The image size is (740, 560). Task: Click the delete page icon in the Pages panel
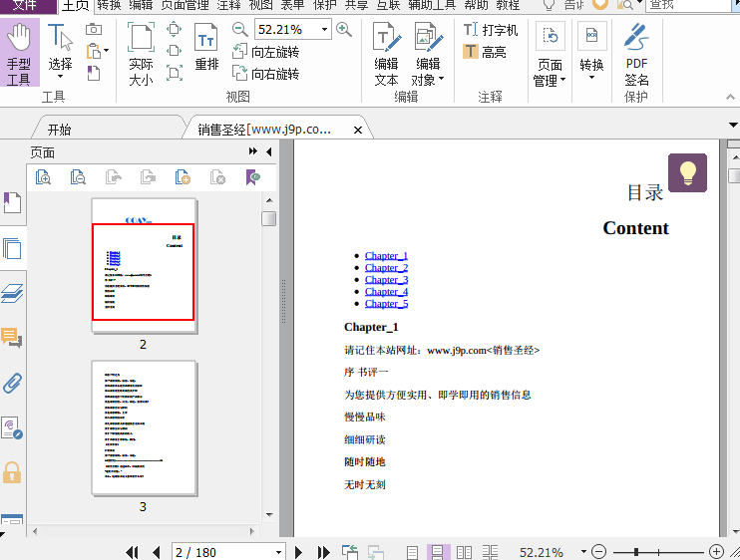217,177
